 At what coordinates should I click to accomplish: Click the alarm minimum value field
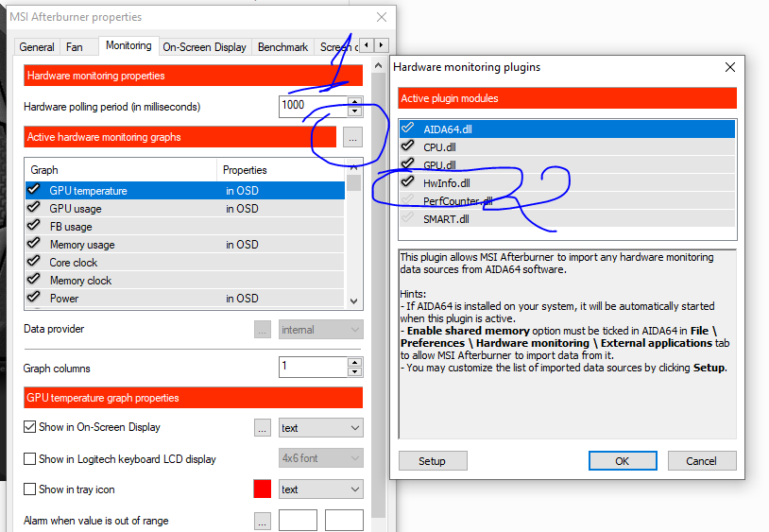click(298, 521)
